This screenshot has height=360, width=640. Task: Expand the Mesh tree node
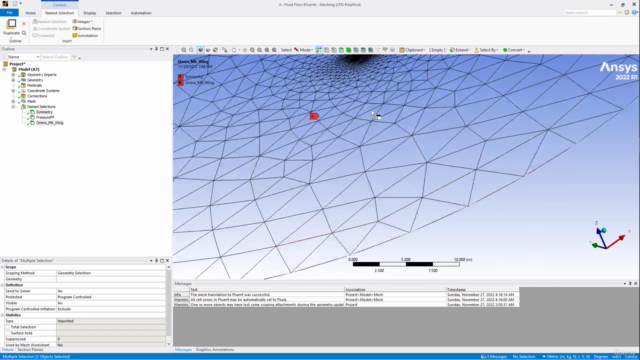click(x=13, y=101)
